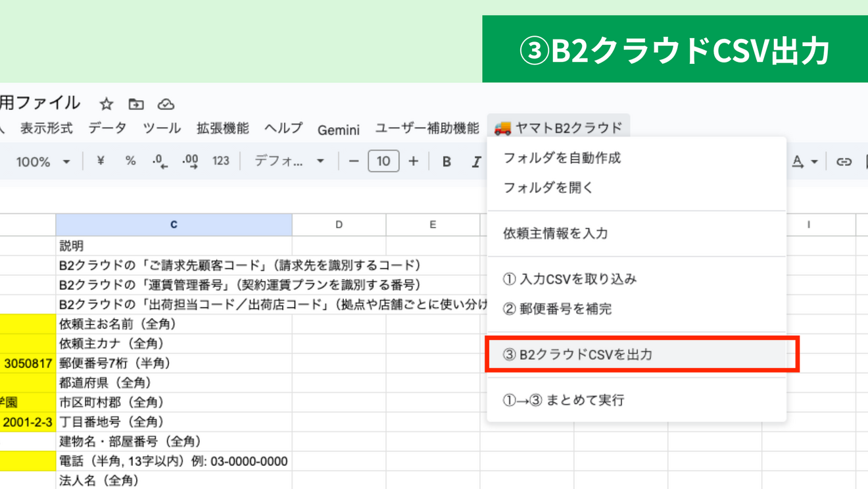
Task: Click the font size field showing 10
Action: coord(383,161)
